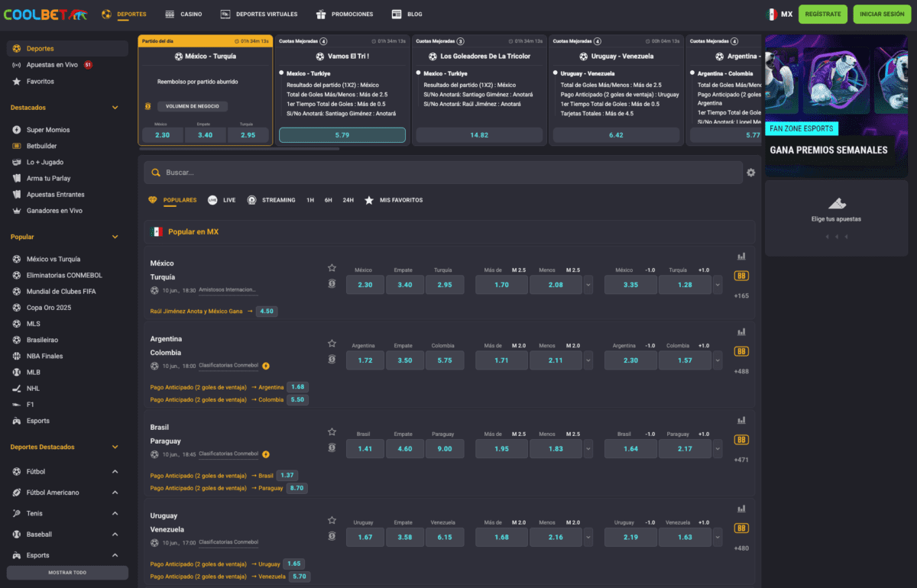Open Apuestas Entrantes in the sidebar
Screen dimensions: 917x588
click(x=55, y=195)
